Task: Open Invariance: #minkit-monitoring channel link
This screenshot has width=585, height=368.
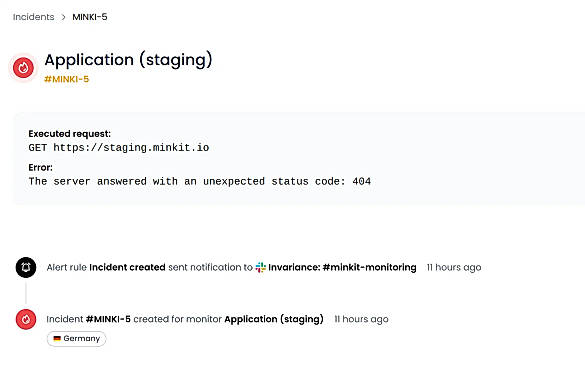Action: click(x=342, y=267)
